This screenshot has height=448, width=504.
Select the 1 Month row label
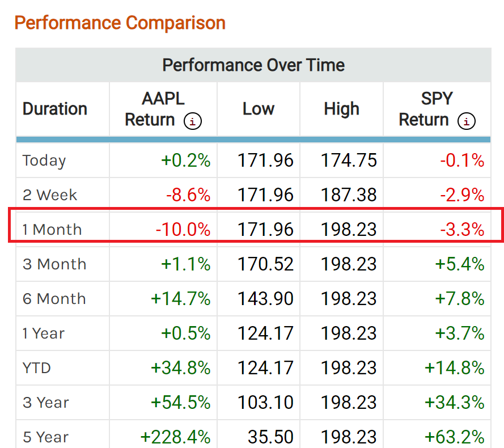pyautogui.click(x=52, y=230)
